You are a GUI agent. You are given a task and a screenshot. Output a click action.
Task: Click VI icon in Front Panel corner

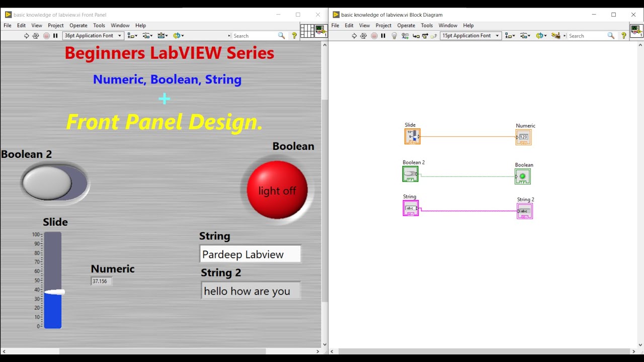pos(321,31)
